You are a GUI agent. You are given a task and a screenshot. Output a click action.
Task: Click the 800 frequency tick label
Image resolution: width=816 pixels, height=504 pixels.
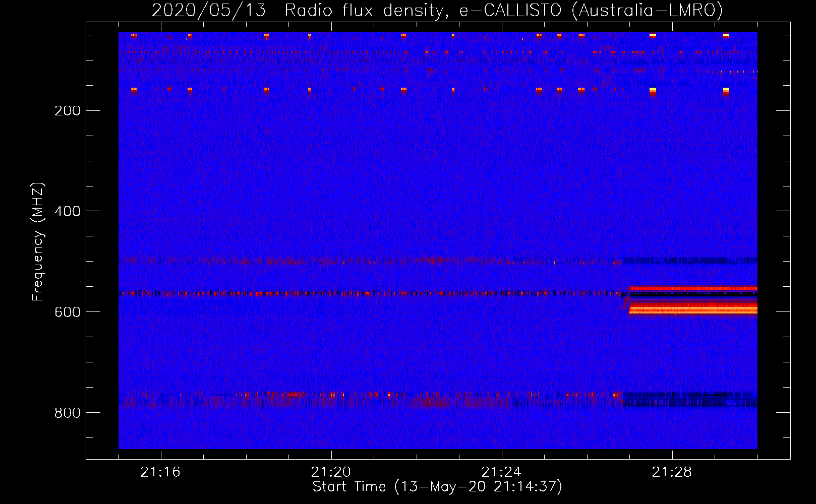[68, 413]
